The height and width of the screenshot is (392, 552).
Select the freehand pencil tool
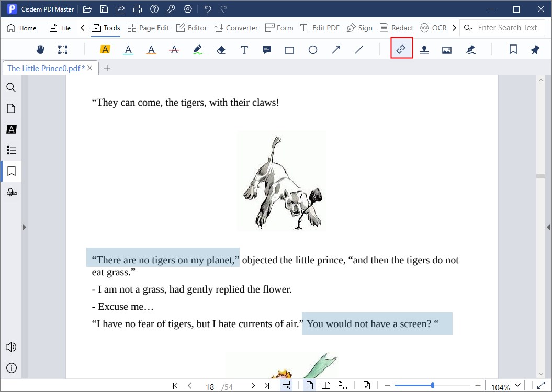(x=198, y=50)
